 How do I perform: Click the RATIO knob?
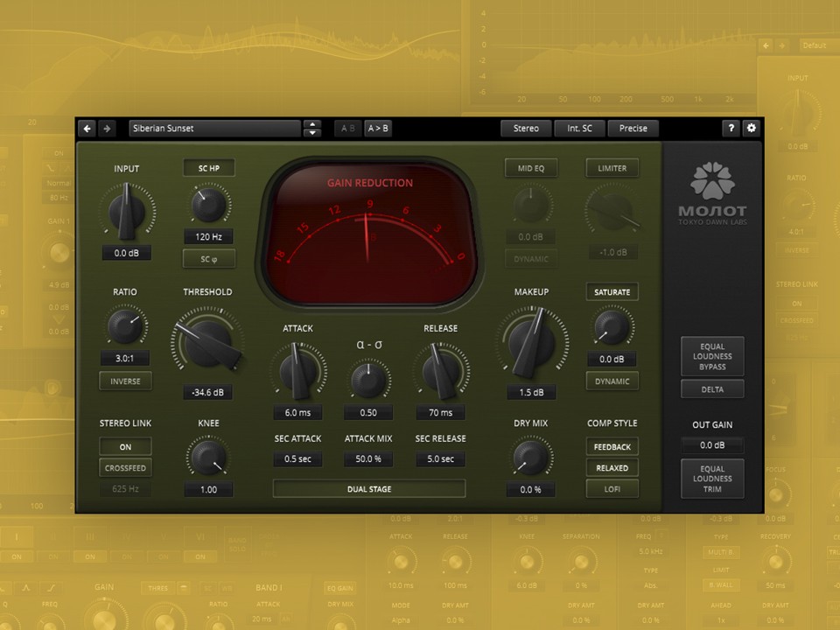pos(126,325)
